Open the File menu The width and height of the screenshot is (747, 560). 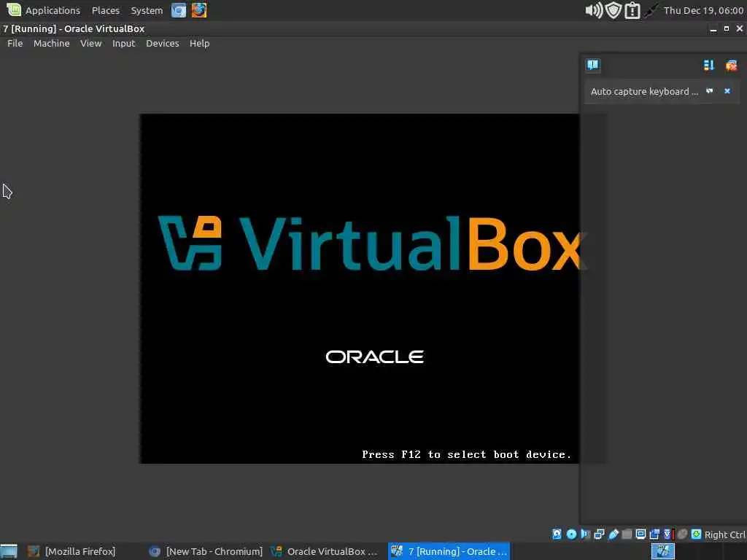pos(15,43)
